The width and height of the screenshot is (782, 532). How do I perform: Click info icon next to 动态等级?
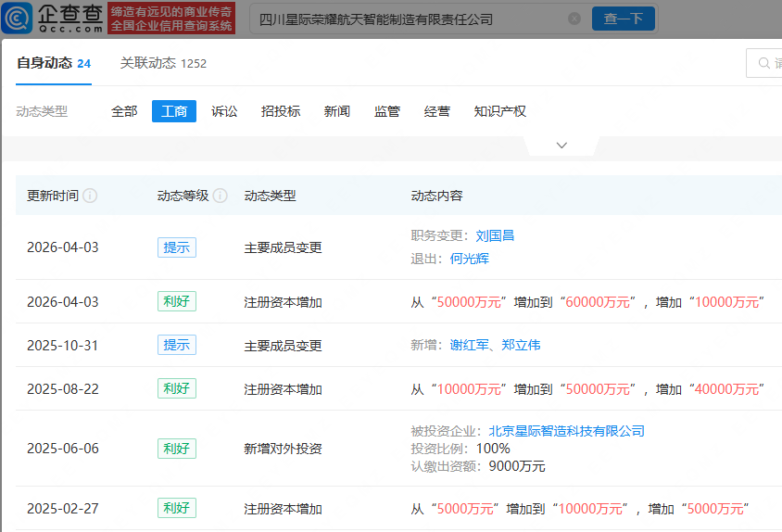(x=220, y=196)
